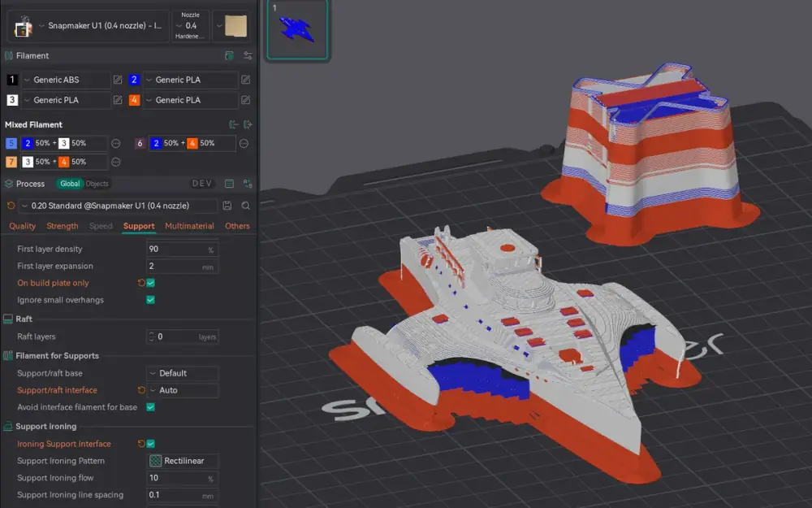Reset process preset changes arrow icon
This screenshot has width=812, height=508.
click(x=11, y=206)
